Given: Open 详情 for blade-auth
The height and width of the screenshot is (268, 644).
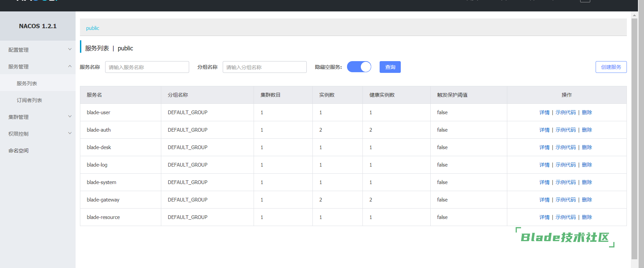Looking at the screenshot, I should click(545, 130).
